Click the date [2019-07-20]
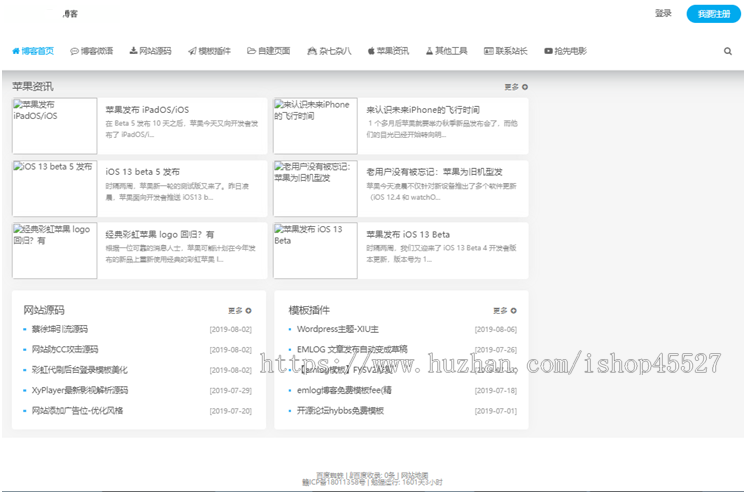746x494 pixels. pos(231,411)
